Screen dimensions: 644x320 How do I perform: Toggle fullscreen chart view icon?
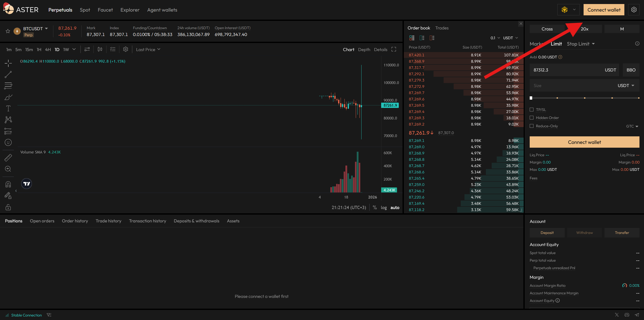(x=394, y=50)
